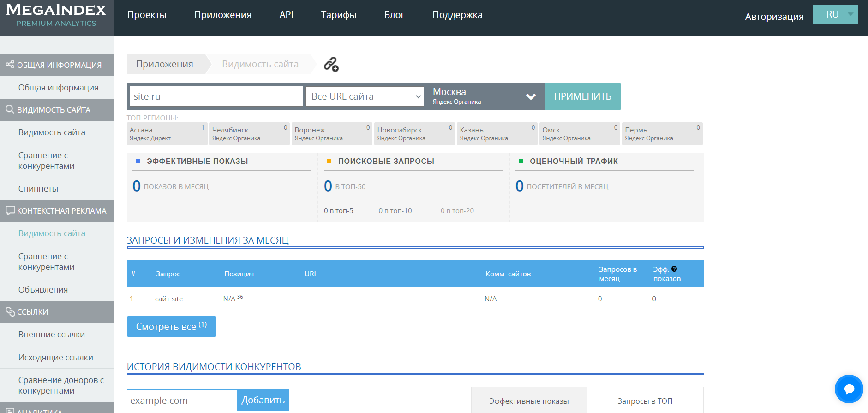Click the speech bubble icon in Контекстная реклама header

click(10, 210)
